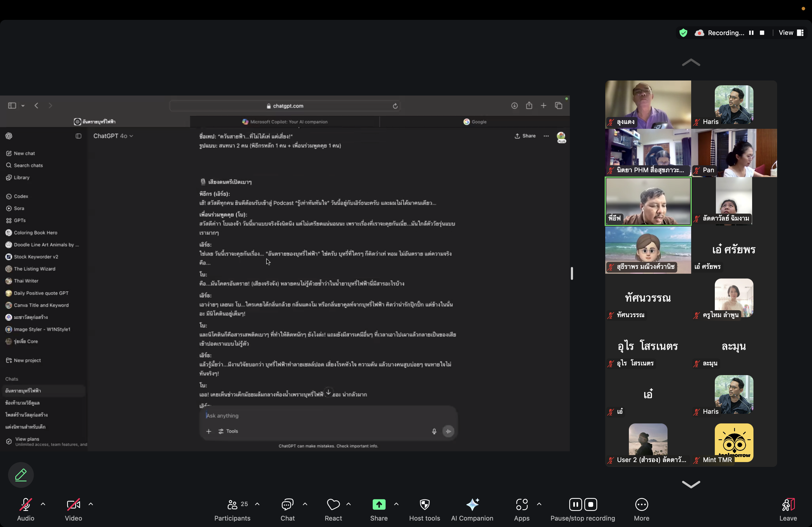Click the green encryption shield icon
Screen dimensions: 812x527
[683, 33]
